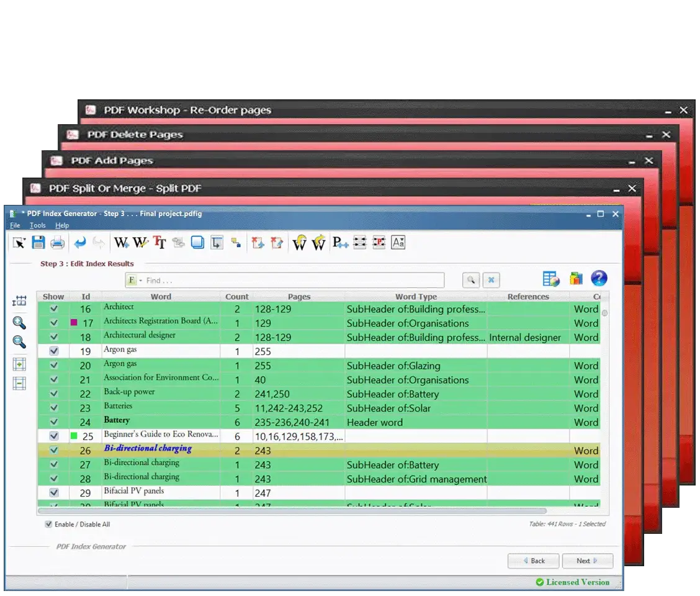Click the expand rows plus icon in sidebar
This screenshot has height=596, width=700.
click(19, 364)
